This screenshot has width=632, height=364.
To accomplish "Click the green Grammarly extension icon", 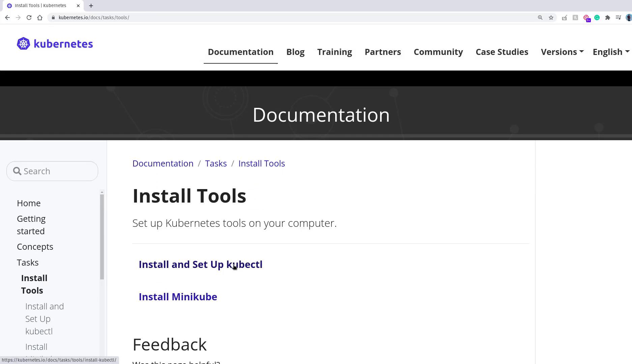I will point(597,18).
